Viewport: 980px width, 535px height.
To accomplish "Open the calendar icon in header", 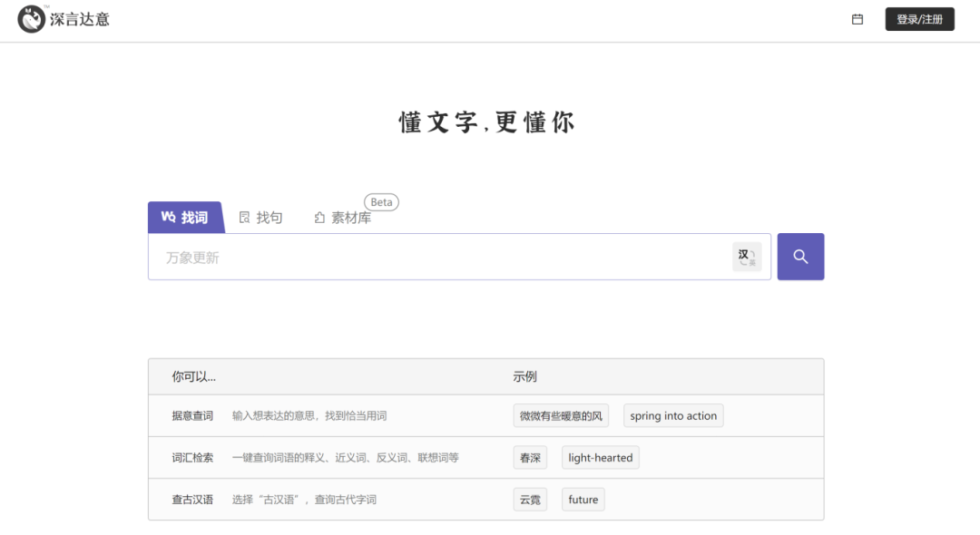I will coord(857,19).
